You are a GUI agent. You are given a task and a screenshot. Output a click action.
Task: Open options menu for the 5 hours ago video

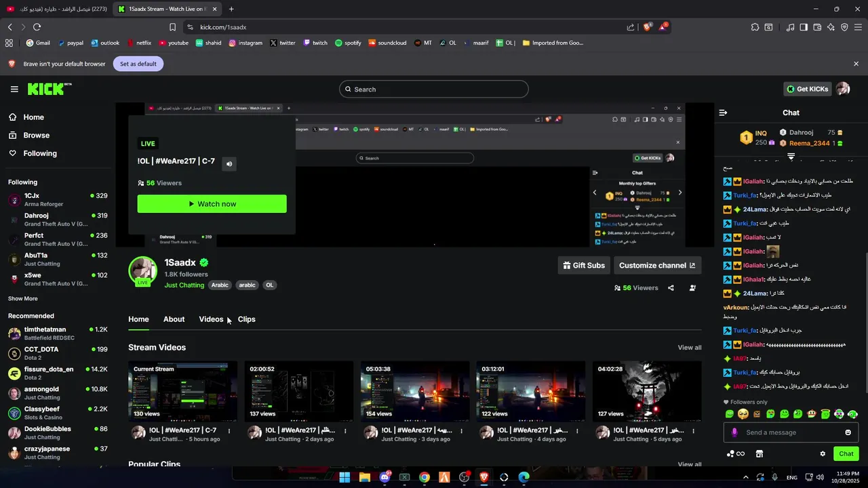pos(229,431)
